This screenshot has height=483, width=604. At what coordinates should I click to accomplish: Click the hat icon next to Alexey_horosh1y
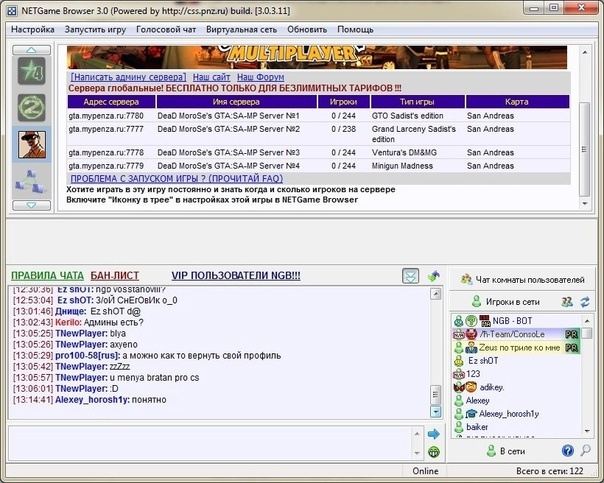pos(471,414)
